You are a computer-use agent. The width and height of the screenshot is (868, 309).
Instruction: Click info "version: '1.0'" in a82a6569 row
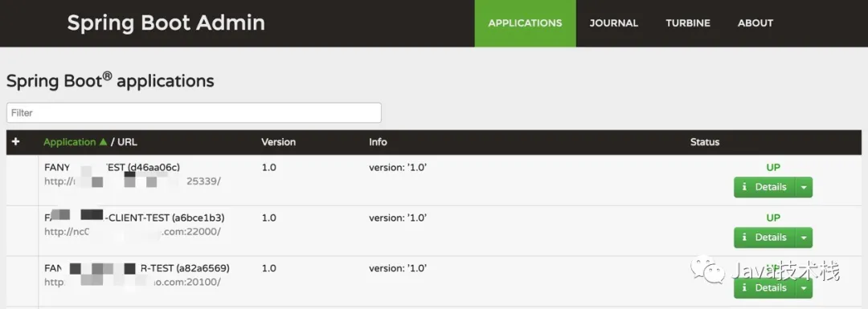pos(398,268)
